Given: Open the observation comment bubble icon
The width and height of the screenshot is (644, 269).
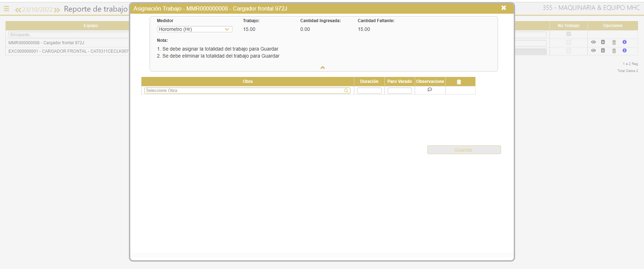Looking at the screenshot, I should click(x=430, y=90).
